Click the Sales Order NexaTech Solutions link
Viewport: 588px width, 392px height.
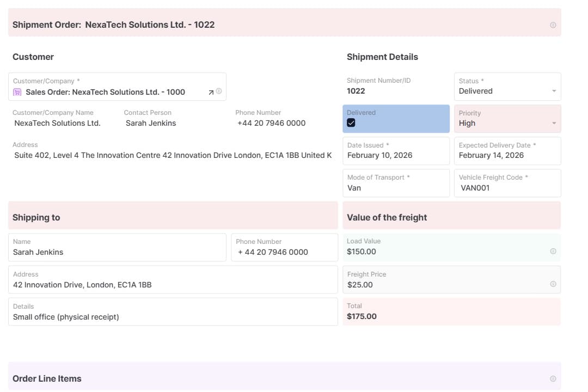[105, 92]
